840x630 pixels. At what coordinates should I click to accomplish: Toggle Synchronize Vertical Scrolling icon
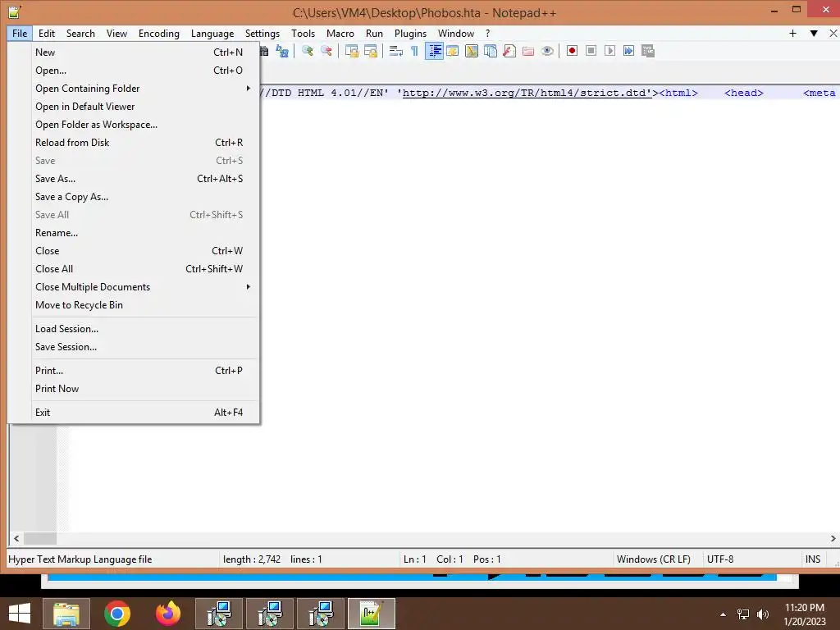352,51
